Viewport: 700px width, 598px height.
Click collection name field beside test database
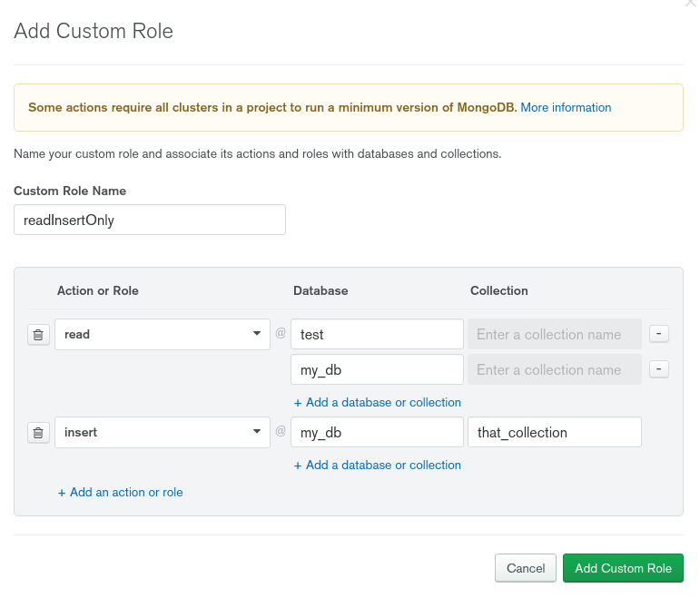tap(554, 334)
